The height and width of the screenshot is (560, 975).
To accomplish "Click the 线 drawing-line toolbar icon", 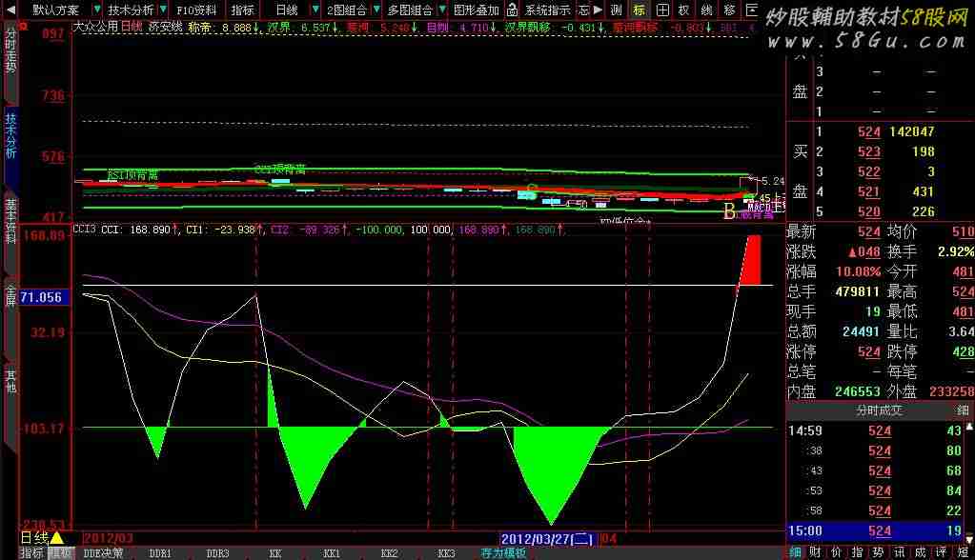I will (x=707, y=10).
